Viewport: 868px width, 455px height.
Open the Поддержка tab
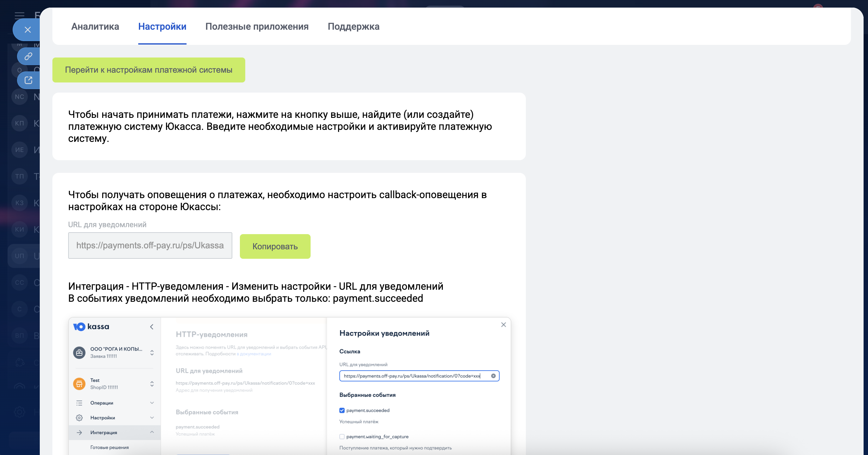[x=354, y=26]
